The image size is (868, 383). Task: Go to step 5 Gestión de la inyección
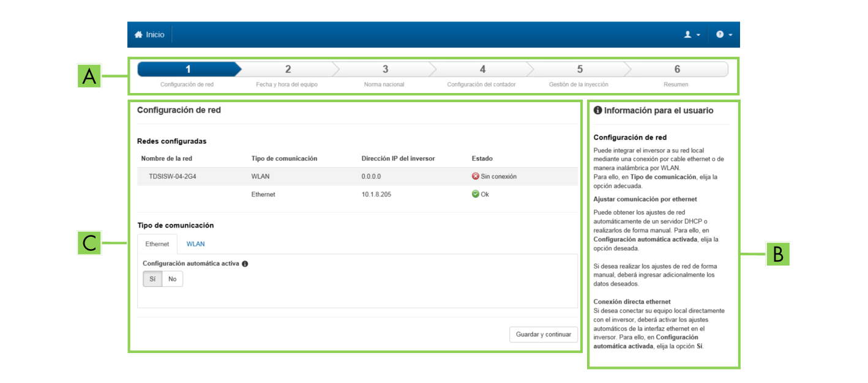click(x=579, y=69)
